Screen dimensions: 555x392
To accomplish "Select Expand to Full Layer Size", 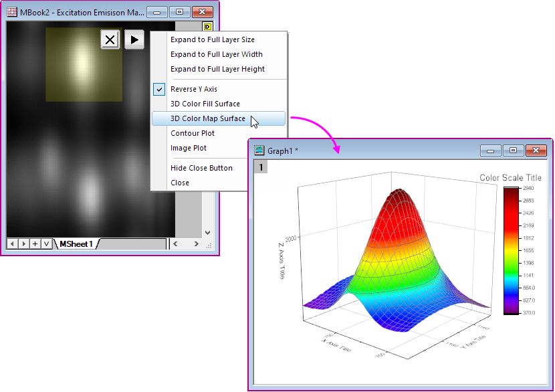I will click(x=212, y=39).
